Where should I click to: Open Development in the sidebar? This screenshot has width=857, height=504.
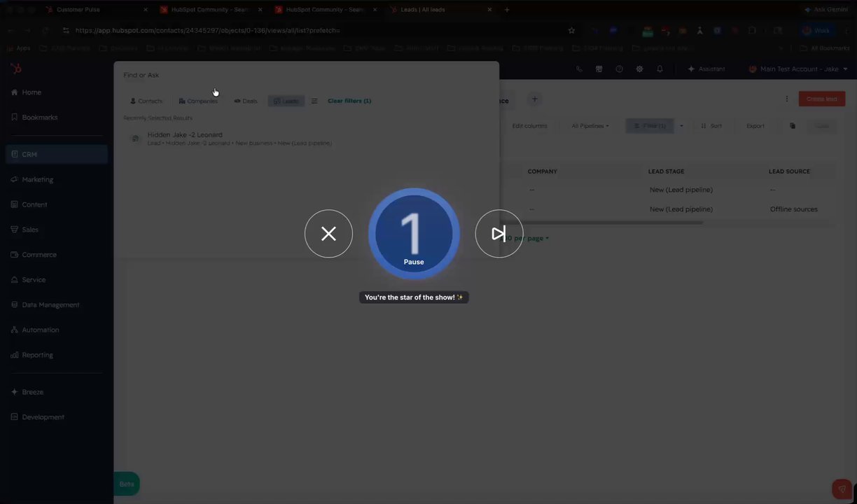pyautogui.click(x=43, y=417)
